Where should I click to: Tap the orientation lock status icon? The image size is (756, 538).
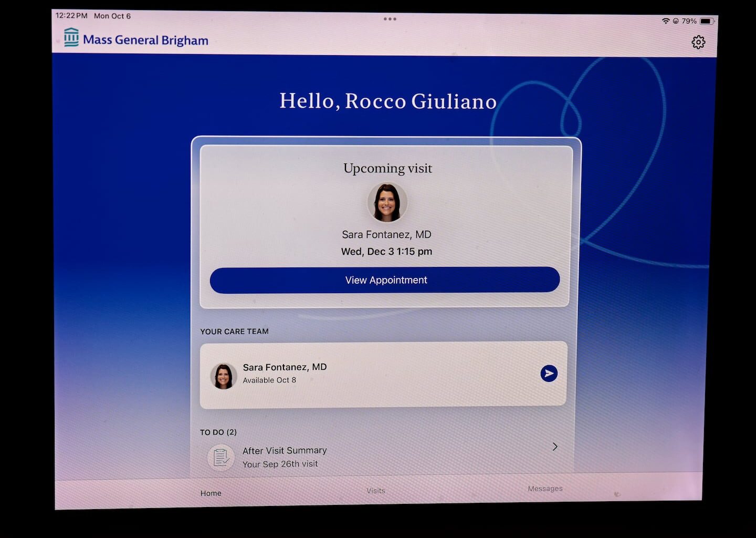pyautogui.click(x=675, y=21)
